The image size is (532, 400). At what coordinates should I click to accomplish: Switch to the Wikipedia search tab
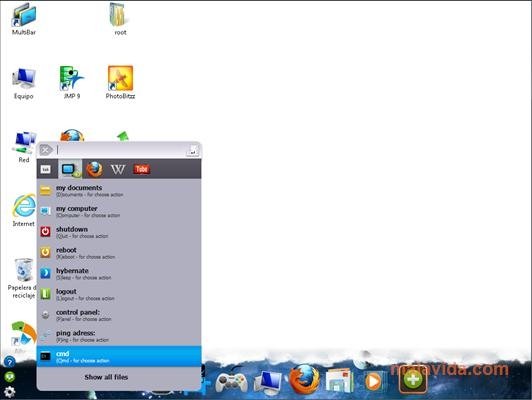(x=118, y=169)
